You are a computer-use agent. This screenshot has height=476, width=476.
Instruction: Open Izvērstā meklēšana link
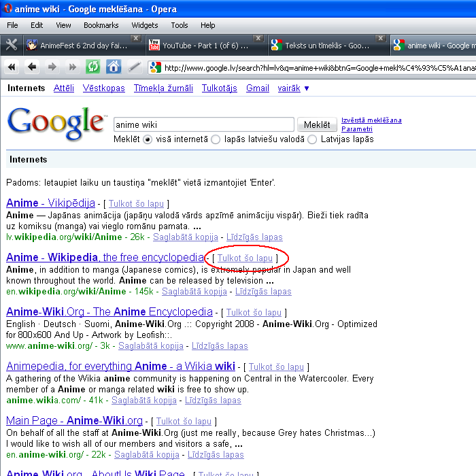click(371, 120)
